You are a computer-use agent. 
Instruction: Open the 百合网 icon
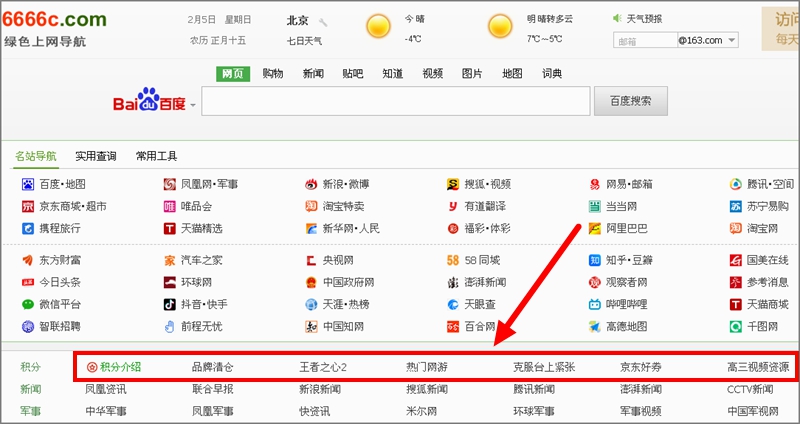(453, 326)
